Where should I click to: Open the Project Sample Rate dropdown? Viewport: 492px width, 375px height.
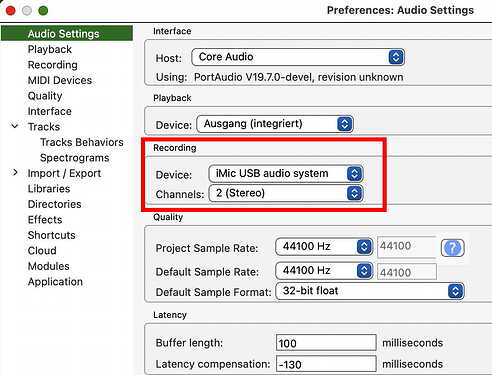[324, 247]
